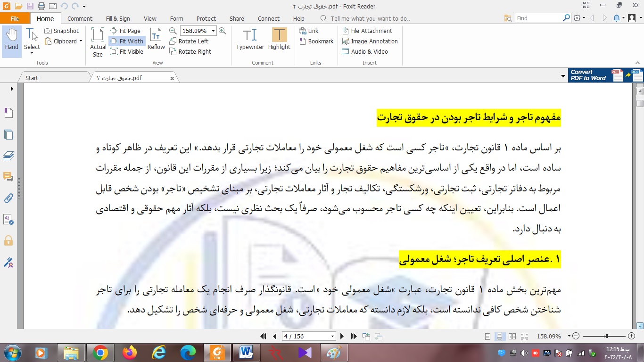Viewport: 644px width, 362px height.
Task: Open the File menu
Action: tap(15, 19)
